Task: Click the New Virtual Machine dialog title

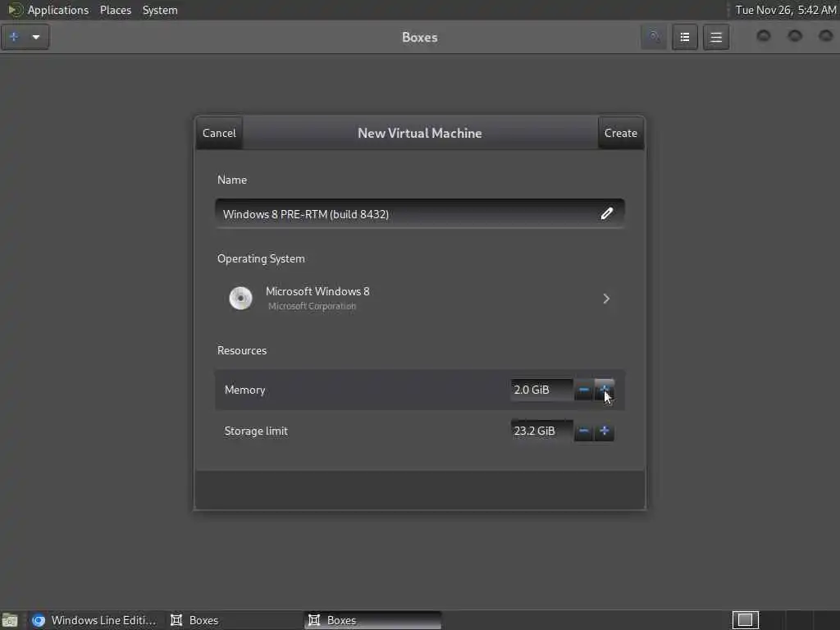Action: (420, 133)
